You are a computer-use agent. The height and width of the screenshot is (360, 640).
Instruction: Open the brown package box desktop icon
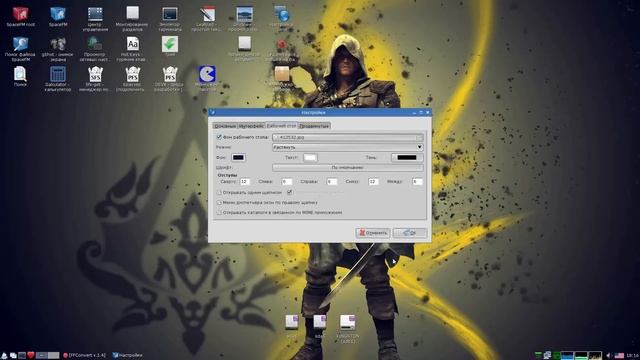(282, 74)
